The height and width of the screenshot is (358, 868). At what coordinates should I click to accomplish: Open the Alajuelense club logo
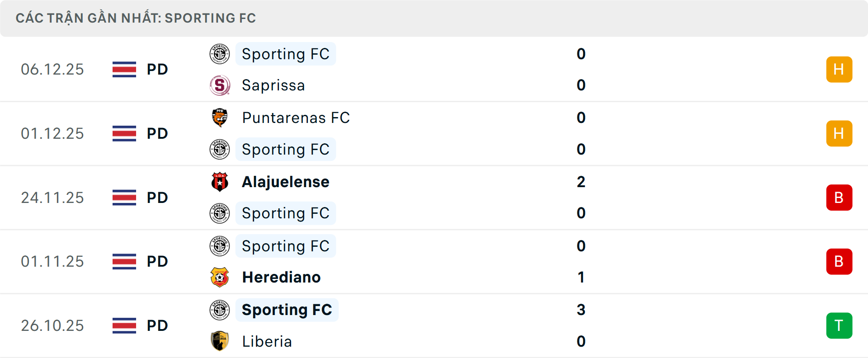pos(220,182)
